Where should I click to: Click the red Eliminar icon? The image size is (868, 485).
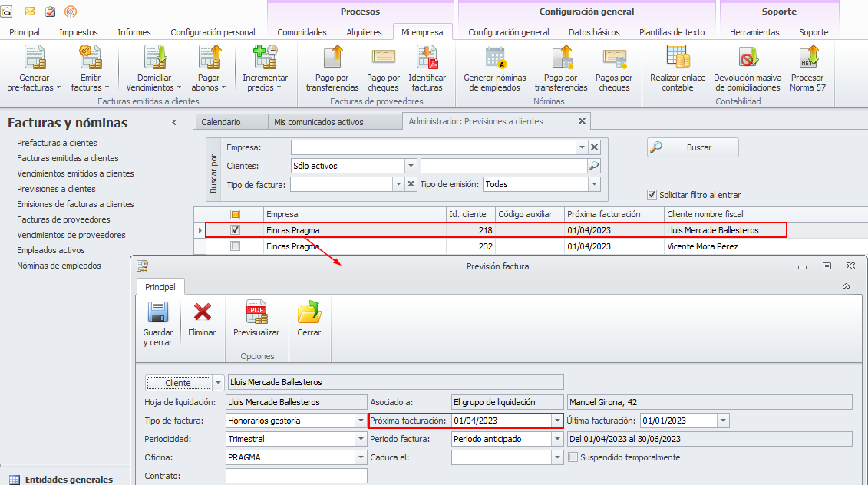pos(202,312)
